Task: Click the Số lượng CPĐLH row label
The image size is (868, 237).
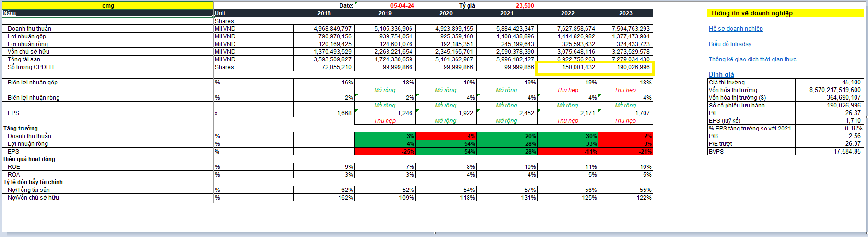Action: [x=30, y=67]
